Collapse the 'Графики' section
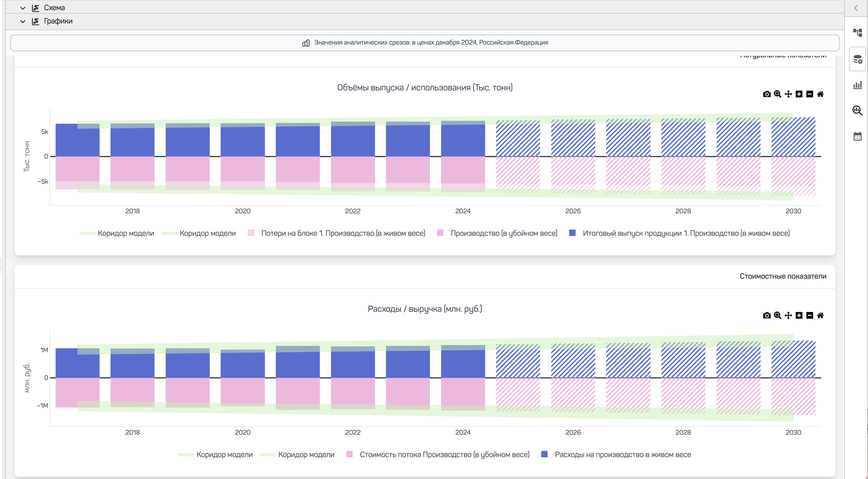Image resolution: width=868 pixels, height=479 pixels. pyautogui.click(x=23, y=22)
